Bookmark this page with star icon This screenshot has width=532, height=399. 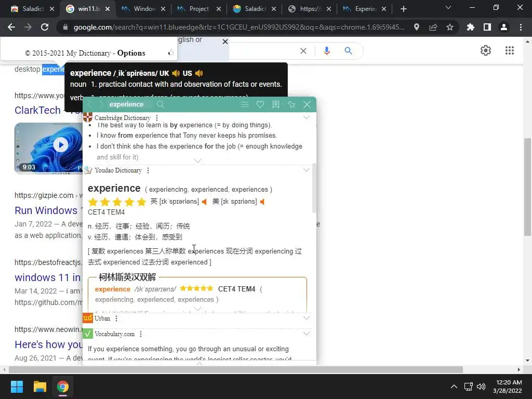point(450,27)
